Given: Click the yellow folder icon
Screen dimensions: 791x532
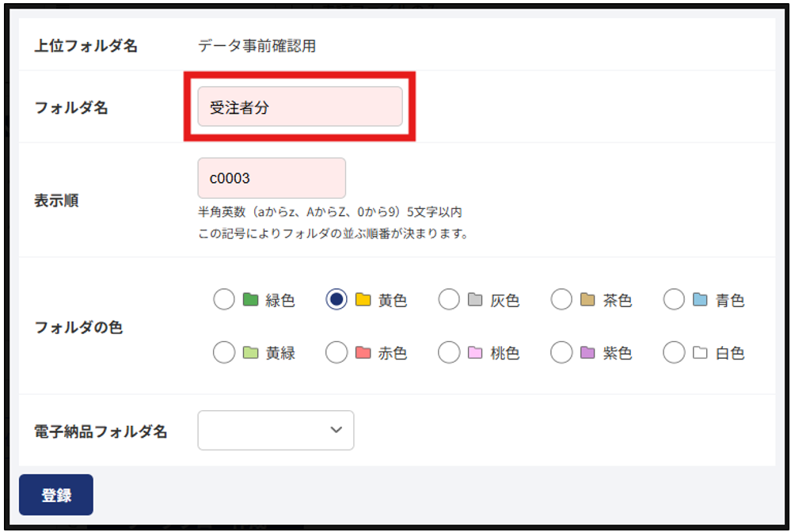Looking at the screenshot, I should click(x=363, y=299).
